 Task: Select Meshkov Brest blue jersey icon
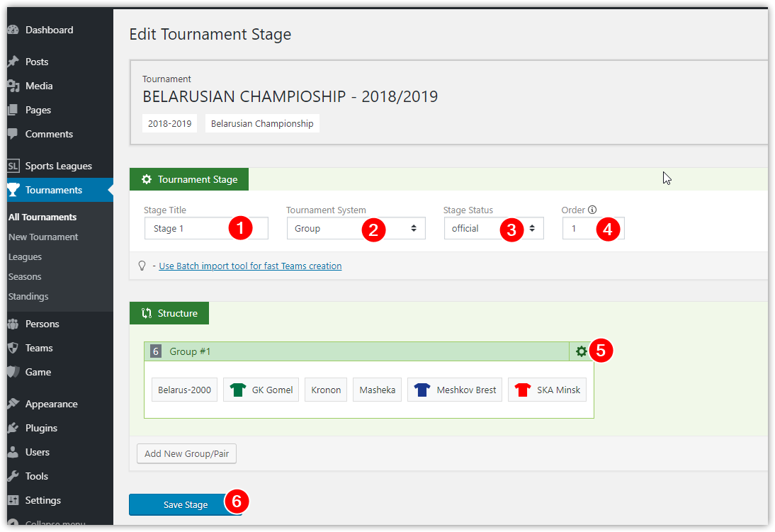422,390
